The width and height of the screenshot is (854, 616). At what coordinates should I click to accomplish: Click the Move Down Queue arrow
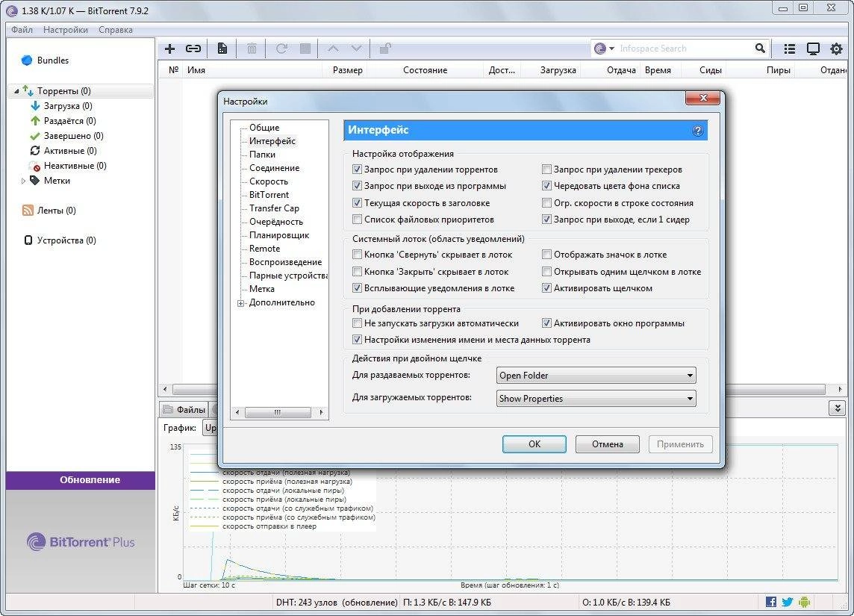tap(356, 49)
